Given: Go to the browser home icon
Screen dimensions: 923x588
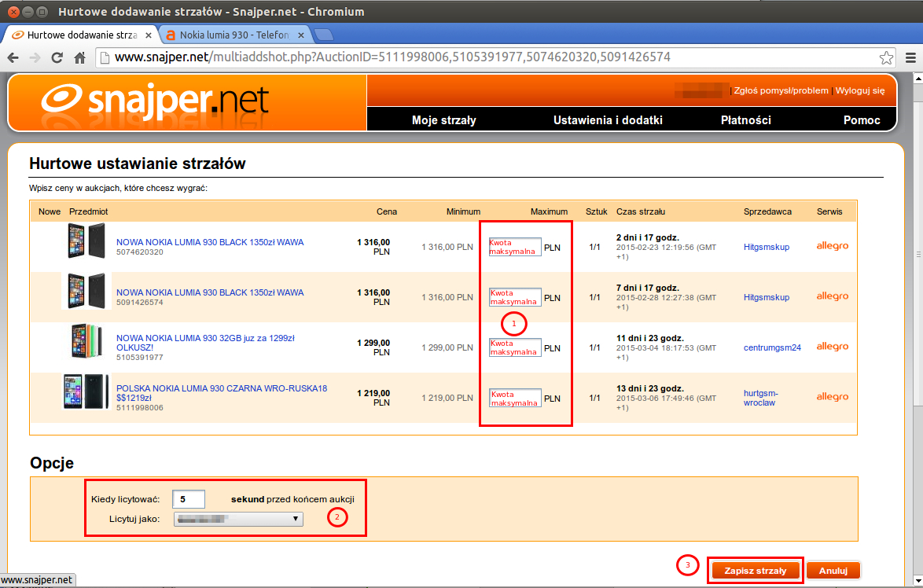Looking at the screenshot, I should pyautogui.click(x=79, y=57).
